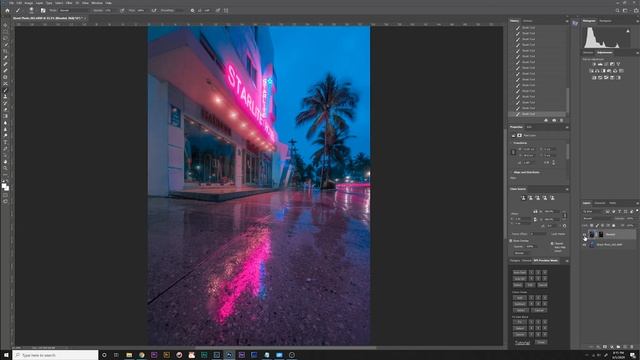This screenshot has width=640, height=360.
Task: Open symmetry paint options butterfly icon
Action: pos(226,11)
